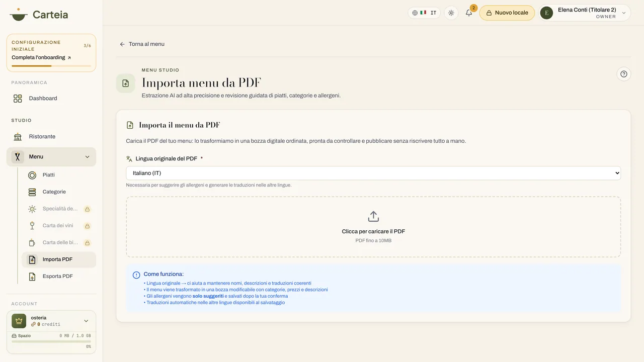The image size is (644, 362).
Task: Click the Spazio storage usage bar
Action: pos(51,341)
